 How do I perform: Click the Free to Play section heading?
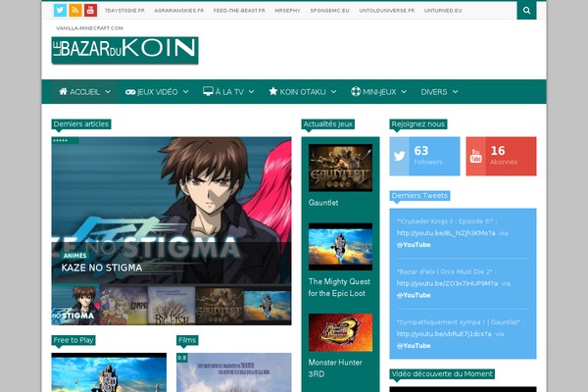click(73, 340)
